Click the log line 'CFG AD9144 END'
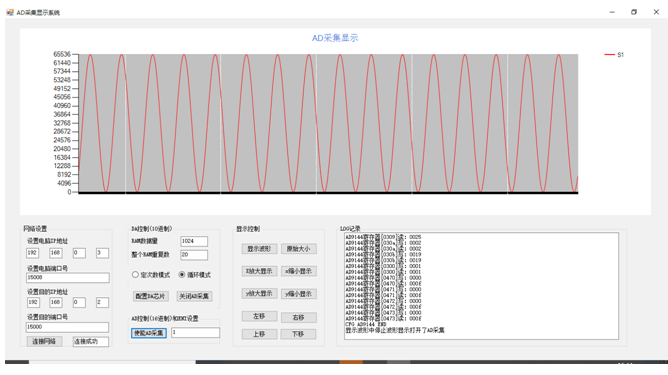This screenshot has width=668, height=375. [x=365, y=324]
